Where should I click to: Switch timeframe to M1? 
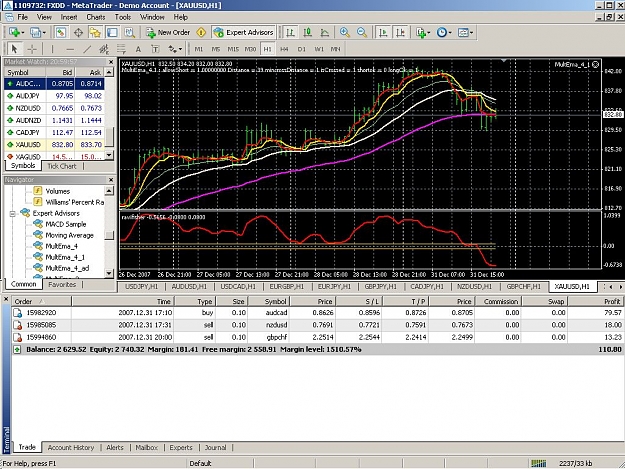(x=199, y=49)
